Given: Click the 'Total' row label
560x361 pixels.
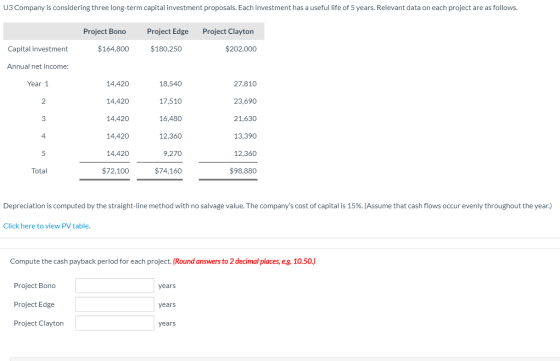Looking at the screenshot, I should pos(39,171).
